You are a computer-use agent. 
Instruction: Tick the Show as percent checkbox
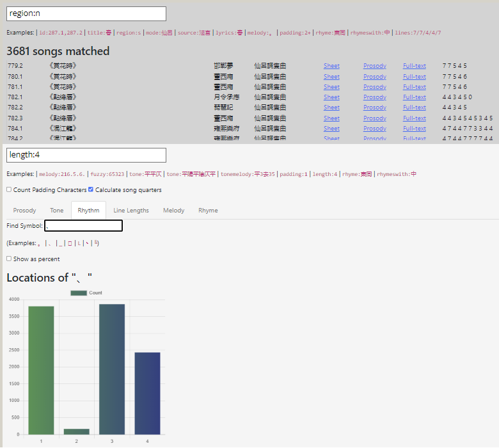[9, 259]
